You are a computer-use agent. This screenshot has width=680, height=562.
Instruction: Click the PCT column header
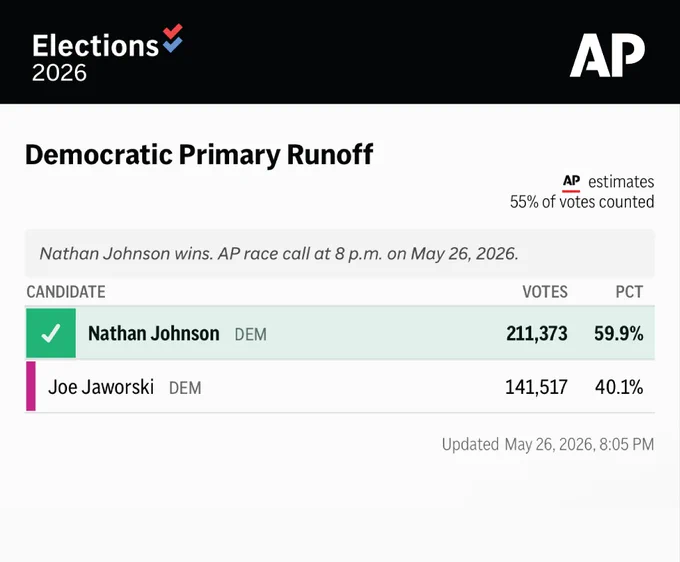pos(629,292)
